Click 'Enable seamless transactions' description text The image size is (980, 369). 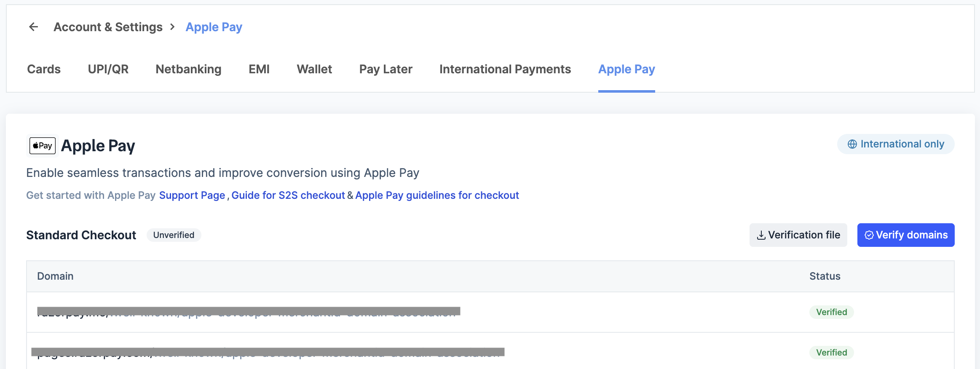tap(222, 173)
